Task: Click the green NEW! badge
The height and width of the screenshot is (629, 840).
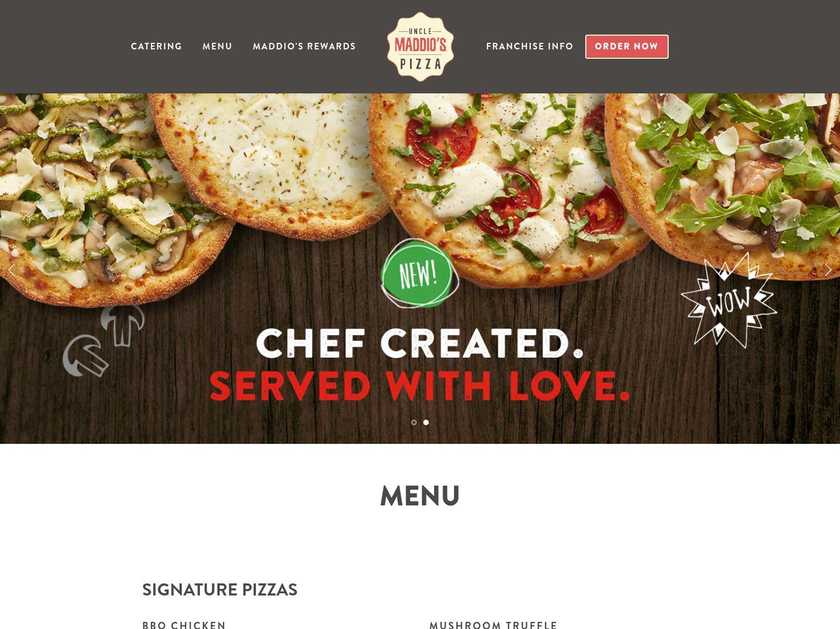Action: tap(419, 273)
